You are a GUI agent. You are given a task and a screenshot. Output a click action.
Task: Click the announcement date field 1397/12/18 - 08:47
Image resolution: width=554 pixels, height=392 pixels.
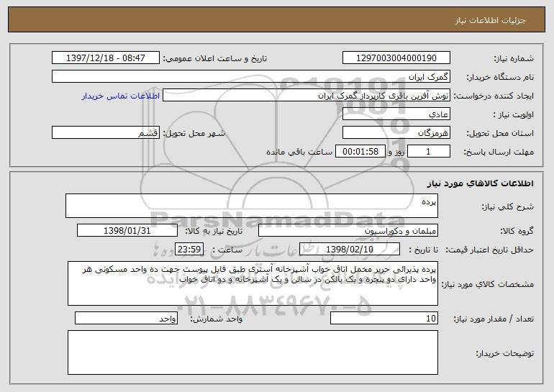(106, 58)
